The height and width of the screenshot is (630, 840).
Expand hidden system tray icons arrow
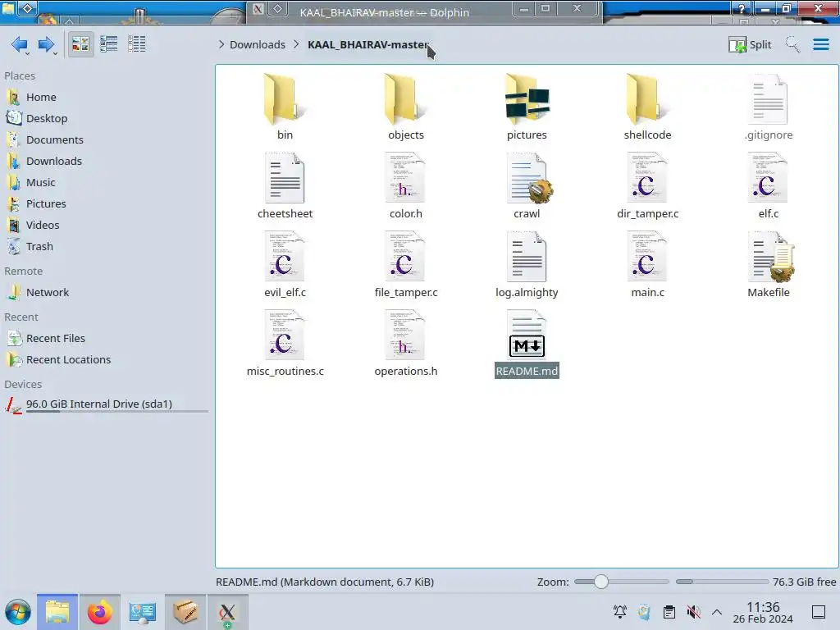(717, 611)
